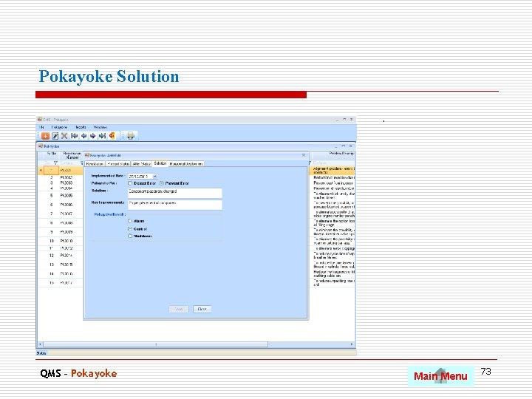Click the scrollbar right arrow
The image size is (532, 399).
click(x=352, y=344)
